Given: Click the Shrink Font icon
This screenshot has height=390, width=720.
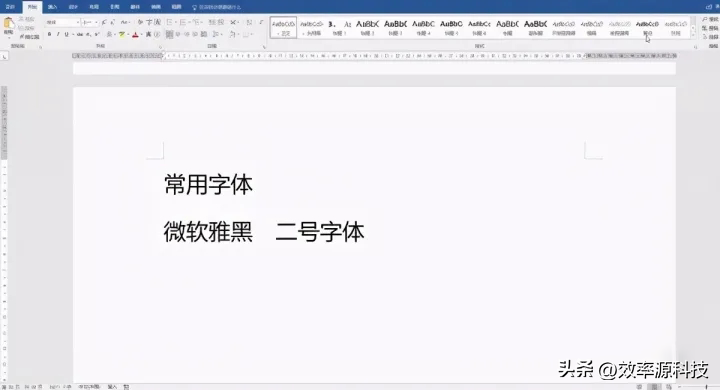Looking at the screenshot, I should pos(112,22).
